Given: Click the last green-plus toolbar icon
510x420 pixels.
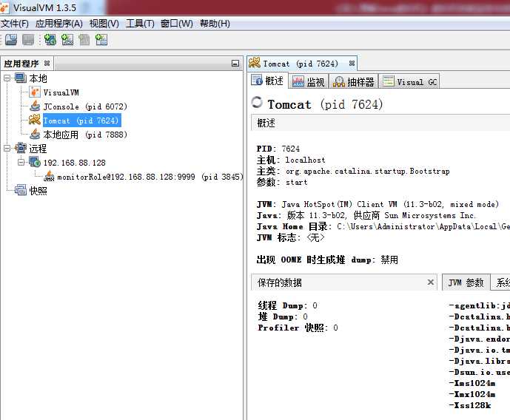Looking at the screenshot, I should (101, 40).
